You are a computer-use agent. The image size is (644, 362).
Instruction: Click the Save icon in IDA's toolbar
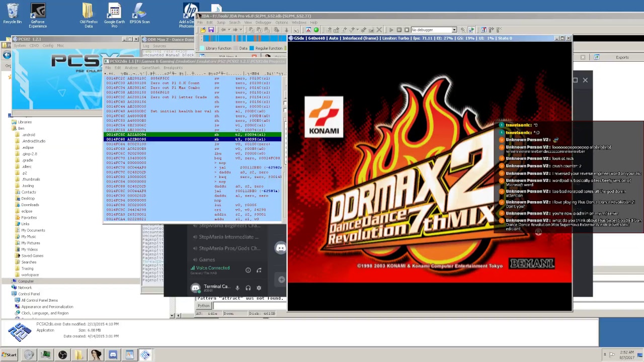click(211, 30)
